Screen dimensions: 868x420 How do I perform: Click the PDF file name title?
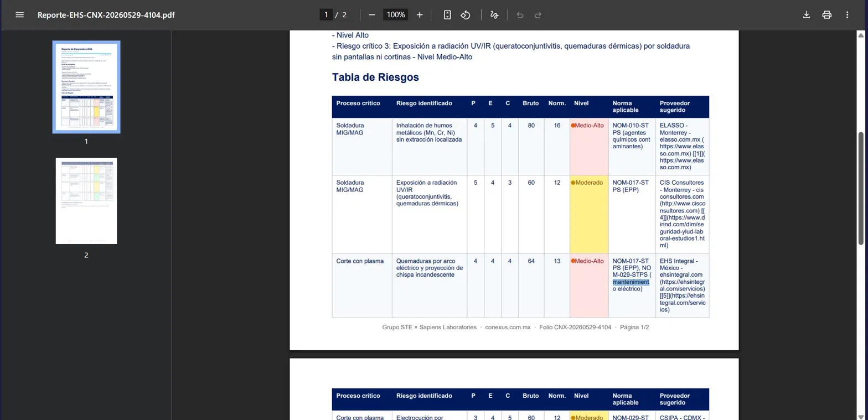tap(106, 15)
